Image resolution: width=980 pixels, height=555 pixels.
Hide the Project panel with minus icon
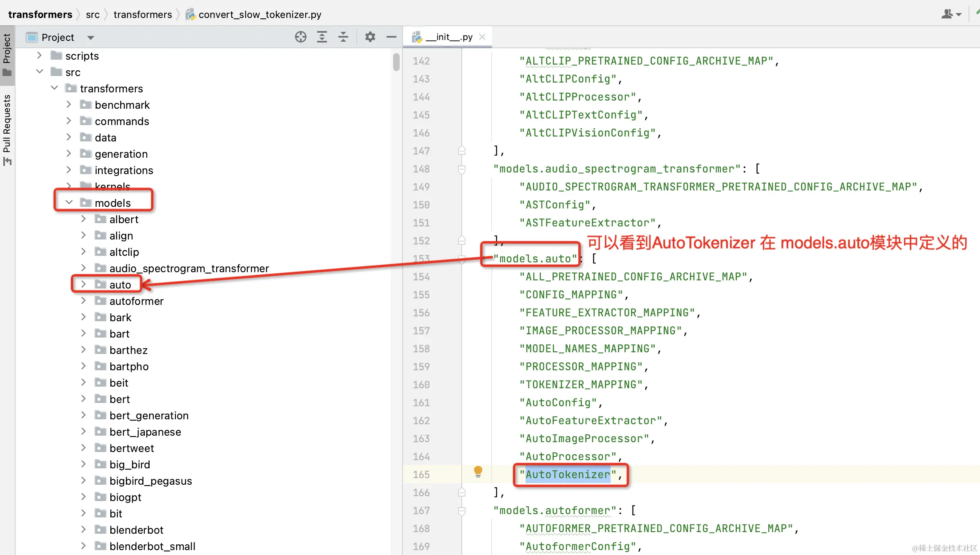[x=391, y=37]
